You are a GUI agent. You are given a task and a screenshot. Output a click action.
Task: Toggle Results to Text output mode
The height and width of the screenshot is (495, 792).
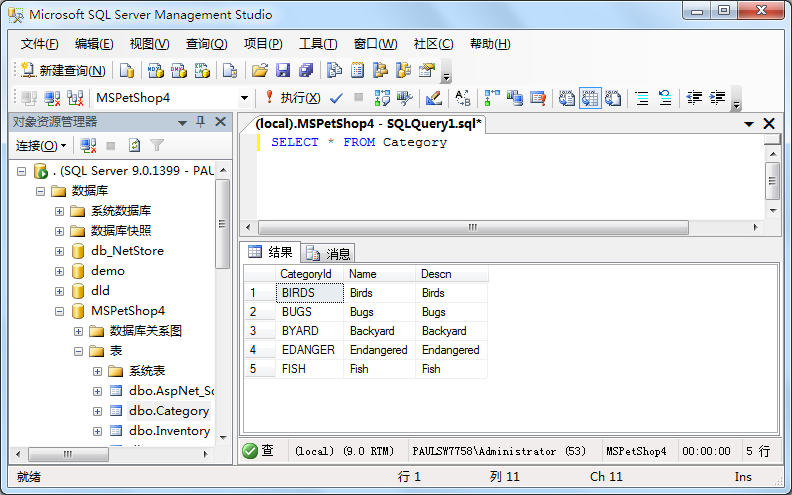(x=567, y=98)
